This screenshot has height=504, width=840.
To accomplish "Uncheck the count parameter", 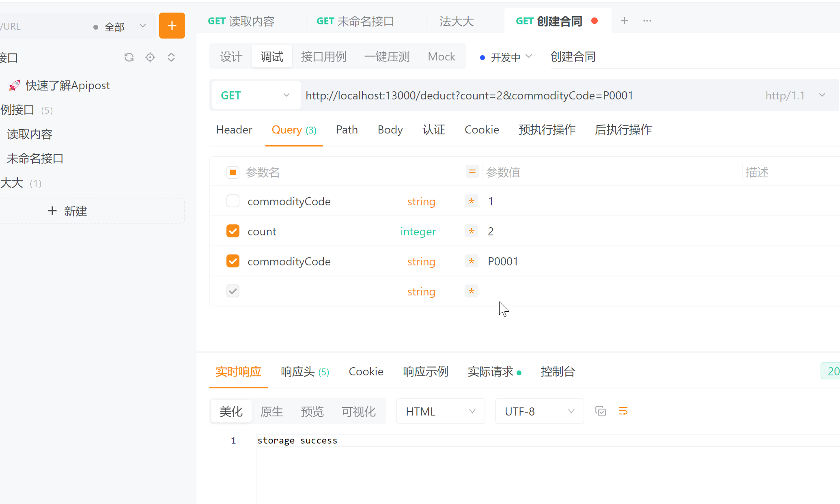I will [x=233, y=231].
